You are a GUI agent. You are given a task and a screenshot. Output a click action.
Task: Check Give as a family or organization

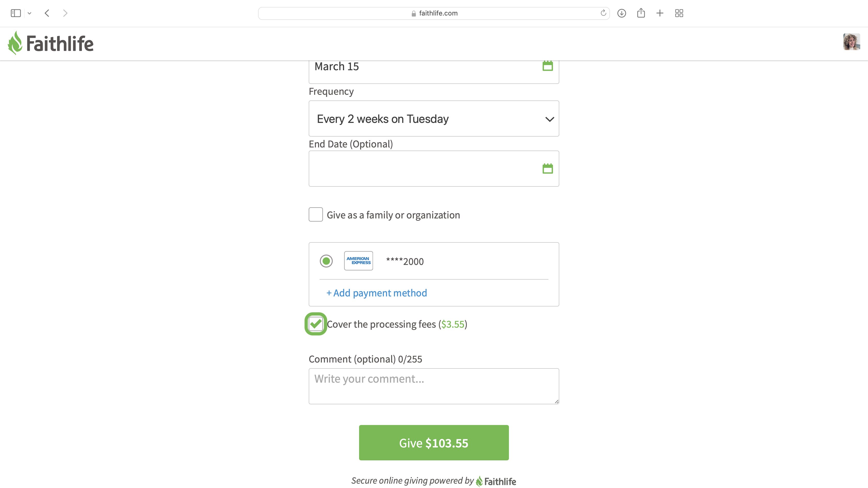[316, 215]
